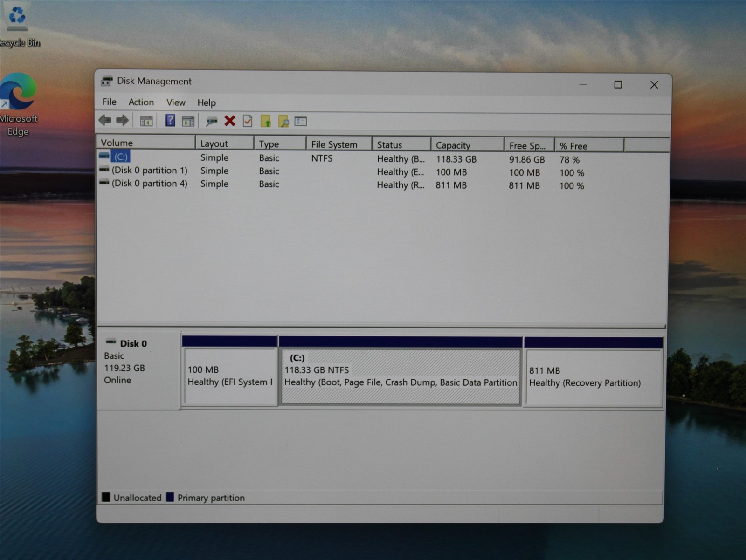Click the Disk 0 partition 1 drive icon

click(104, 169)
